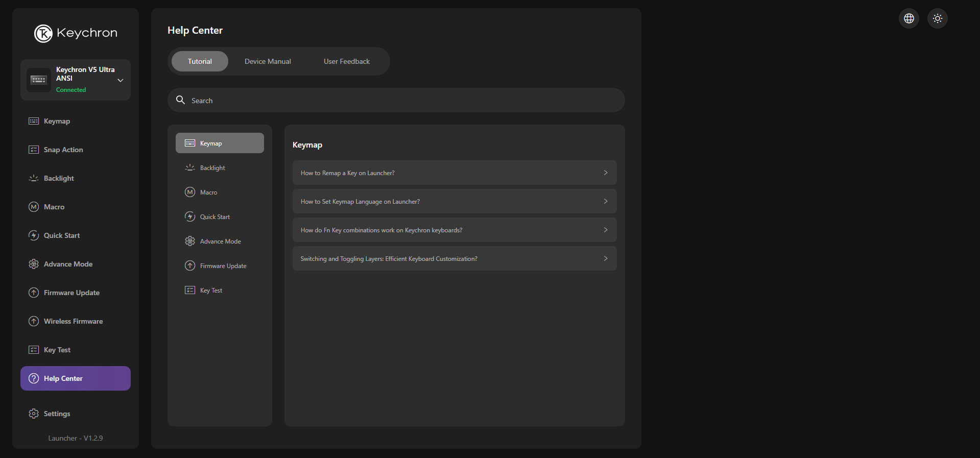Viewport: 980px width, 458px height.
Task: Toggle light theme with the sun icon
Action: 938,18
